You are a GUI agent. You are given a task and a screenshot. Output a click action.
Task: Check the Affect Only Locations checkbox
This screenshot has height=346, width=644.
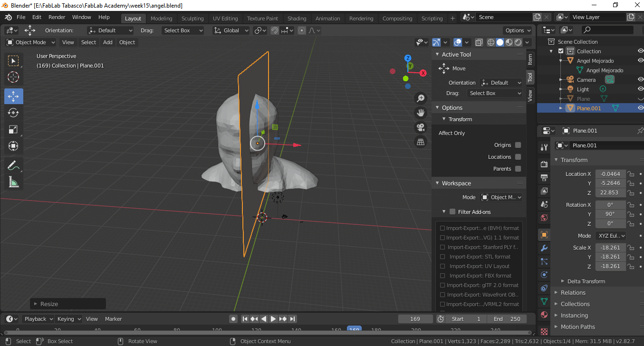pyautogui.click(x=518, y=157)
